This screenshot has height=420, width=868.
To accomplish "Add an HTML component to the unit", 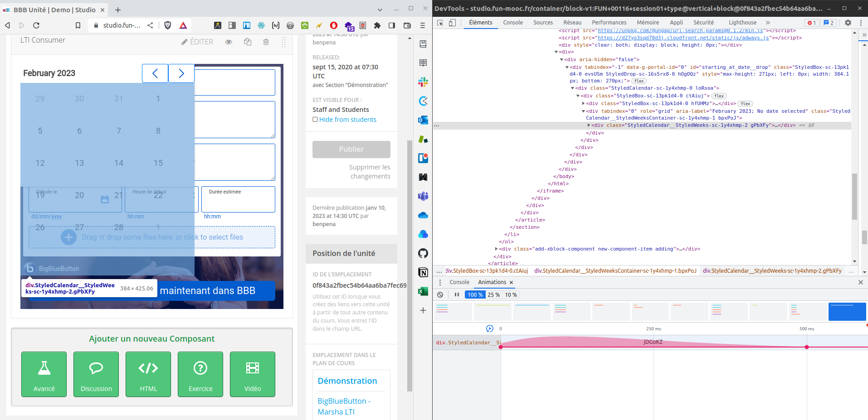I will click(x=148, y=374).
